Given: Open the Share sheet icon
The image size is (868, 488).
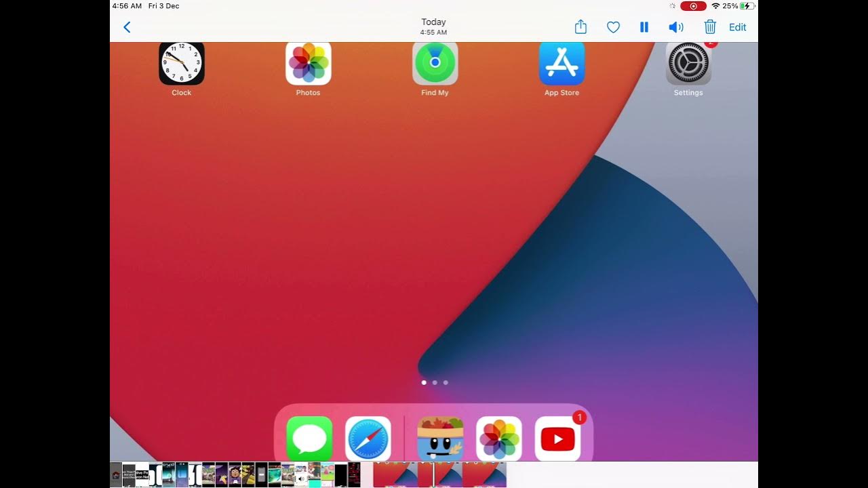Looking at the screenshot, I should pyautogui.click(x=580, y=27).
